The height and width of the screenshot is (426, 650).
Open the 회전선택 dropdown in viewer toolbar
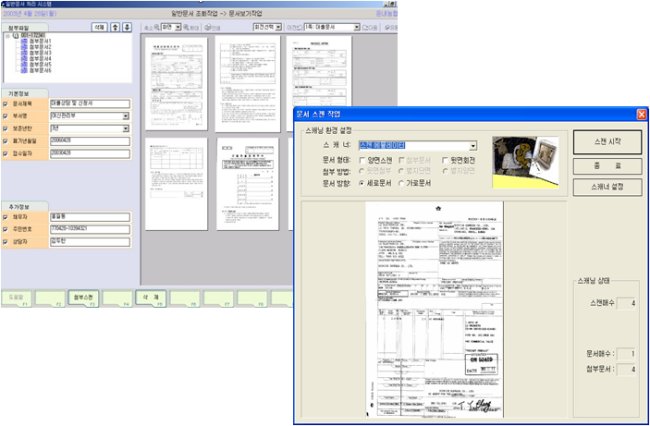(x=284, y=27)
